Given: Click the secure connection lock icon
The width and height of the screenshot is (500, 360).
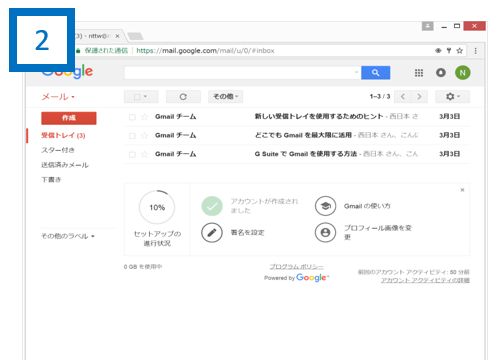Looking at the screenshot, I should coord(78,51).
